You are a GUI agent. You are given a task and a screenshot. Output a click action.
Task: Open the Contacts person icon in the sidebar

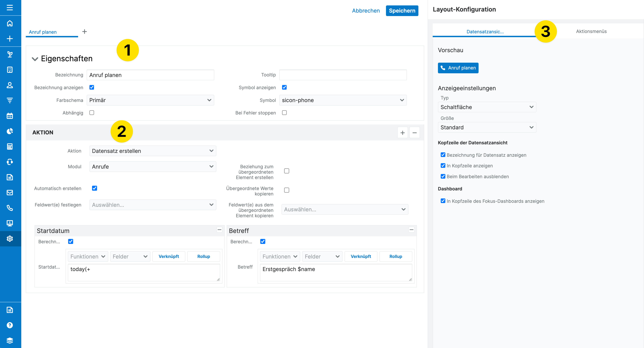click(x=10, y=85)
